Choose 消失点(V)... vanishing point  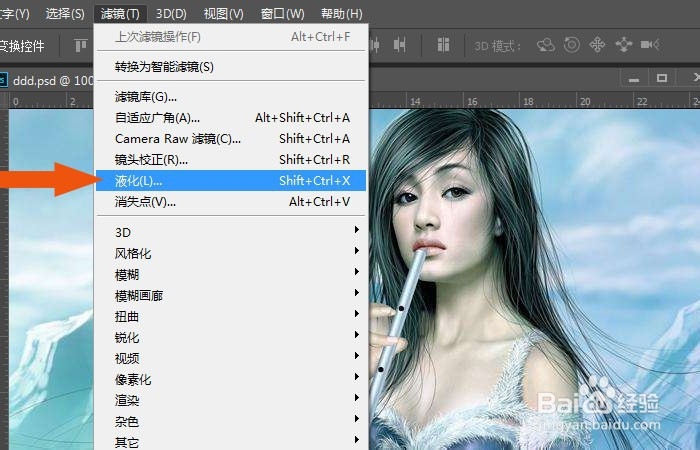click(x=231, y=202)
